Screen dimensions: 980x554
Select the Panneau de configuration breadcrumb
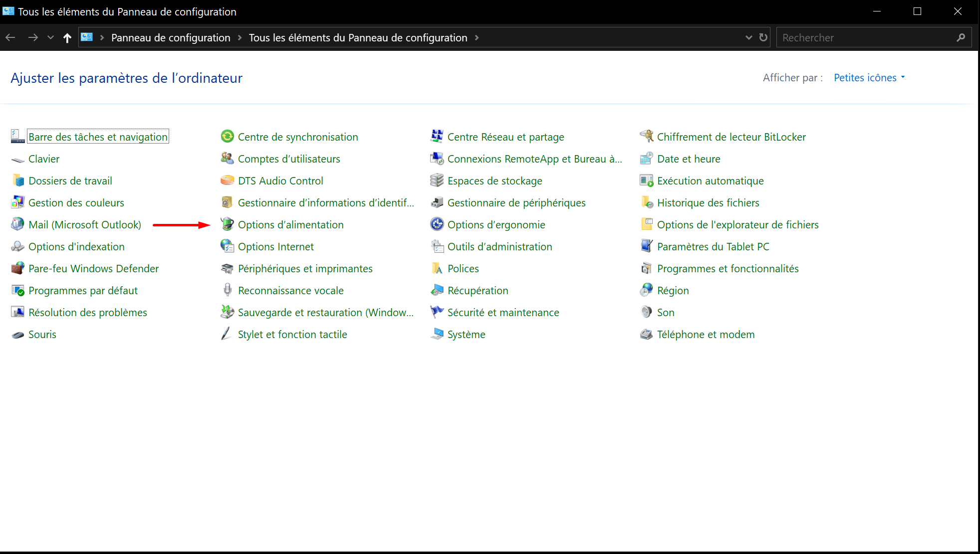click(x=171, y=38)
